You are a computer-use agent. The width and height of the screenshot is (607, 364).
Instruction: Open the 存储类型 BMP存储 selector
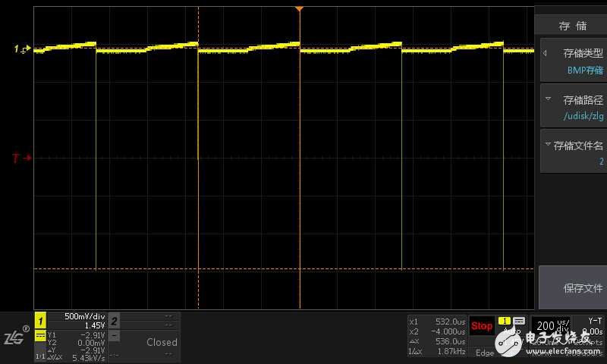click(573, 61)
